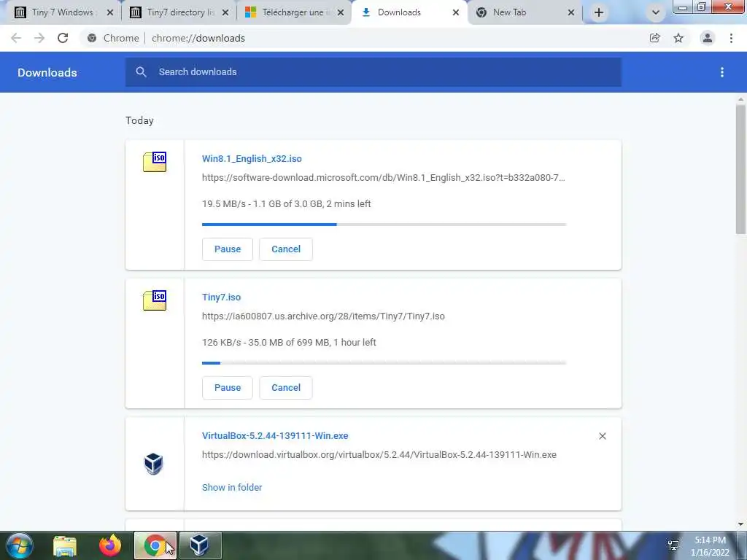Cancel the Tiny7.iso download
This screenshot has height=560, width=747.
286,388
